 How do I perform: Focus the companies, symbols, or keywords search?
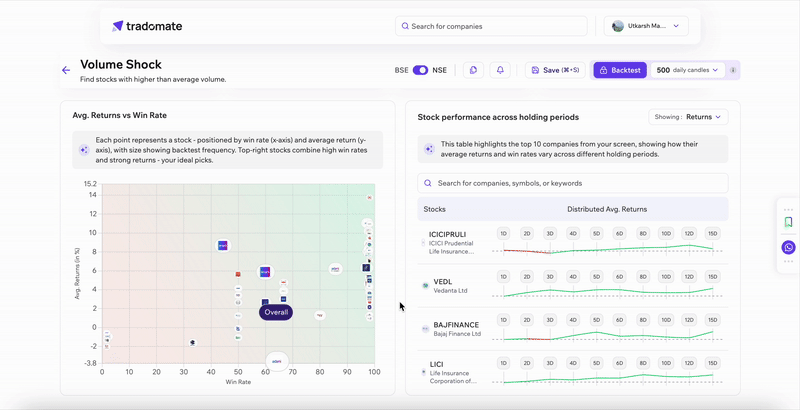click(572, 183)
